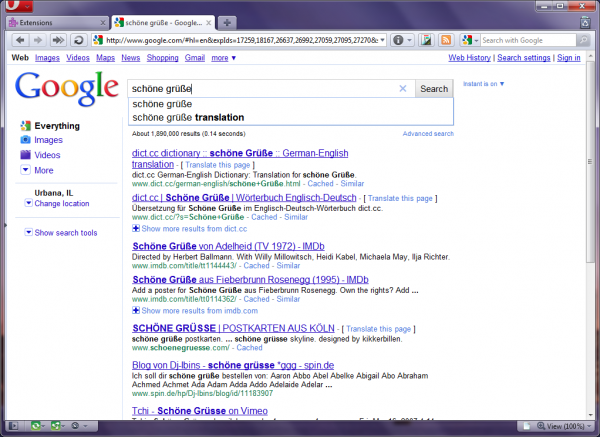Switch to the Extensions tab

[x=57, y=23]
